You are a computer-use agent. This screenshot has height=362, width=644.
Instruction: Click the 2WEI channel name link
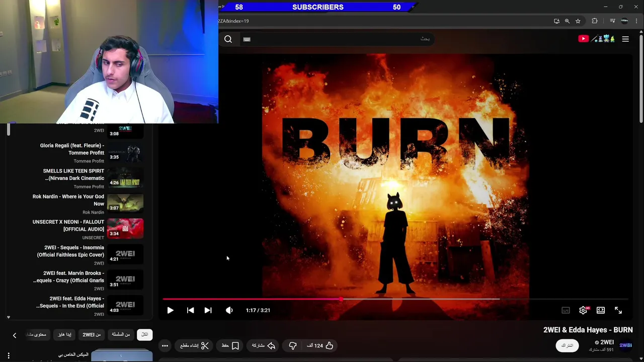pos(606,342)
